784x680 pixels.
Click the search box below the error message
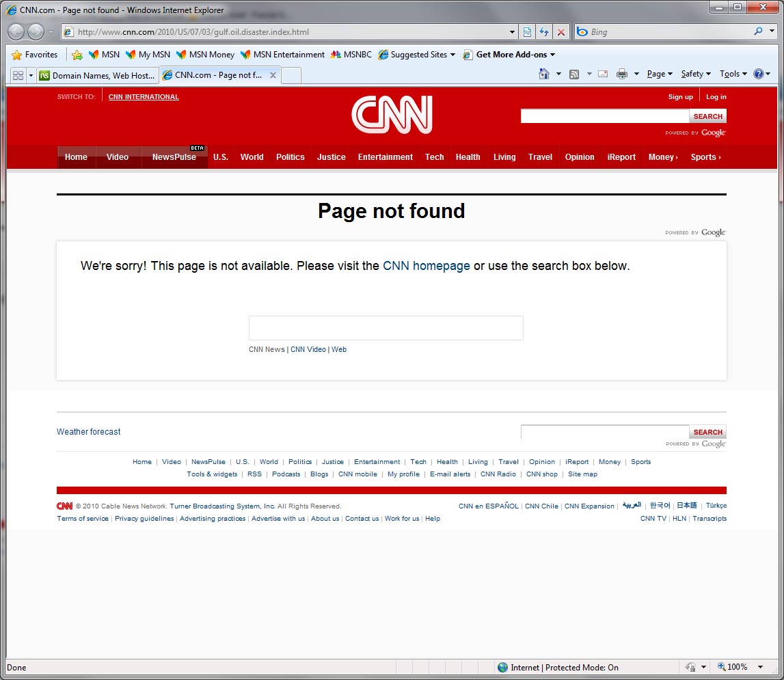tap(386, 328)
